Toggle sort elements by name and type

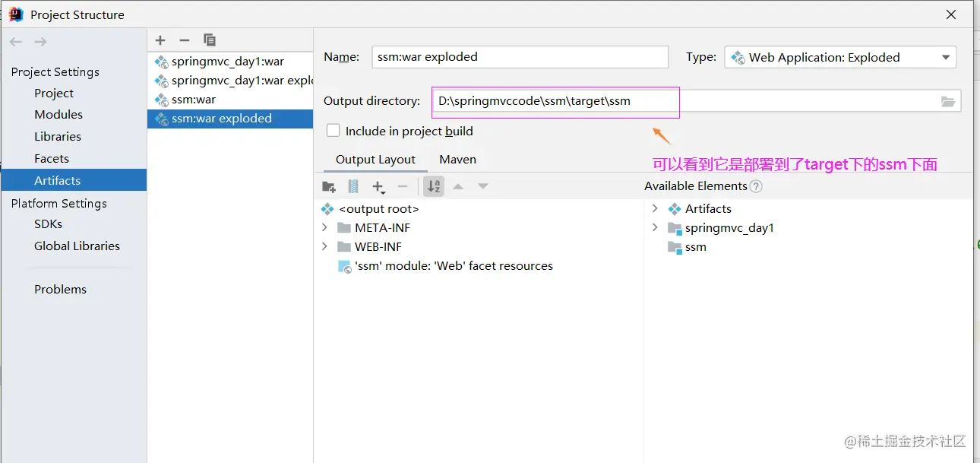coord(434,186)
